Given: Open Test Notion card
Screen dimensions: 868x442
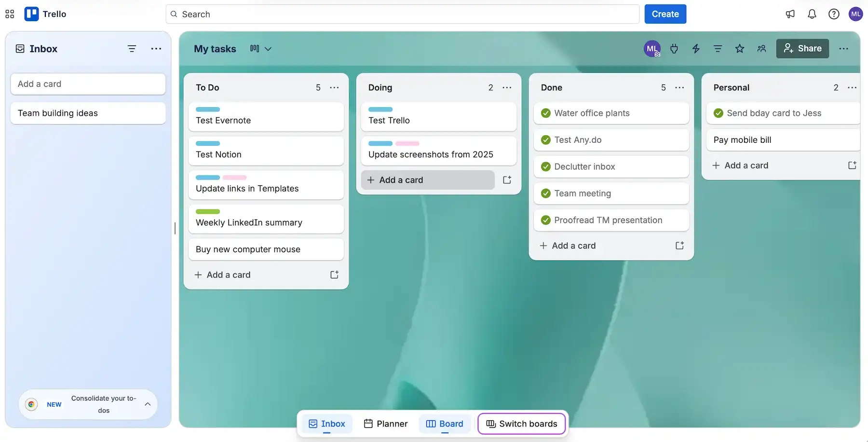Looking at the screenshot, I should tap(266, 151).
